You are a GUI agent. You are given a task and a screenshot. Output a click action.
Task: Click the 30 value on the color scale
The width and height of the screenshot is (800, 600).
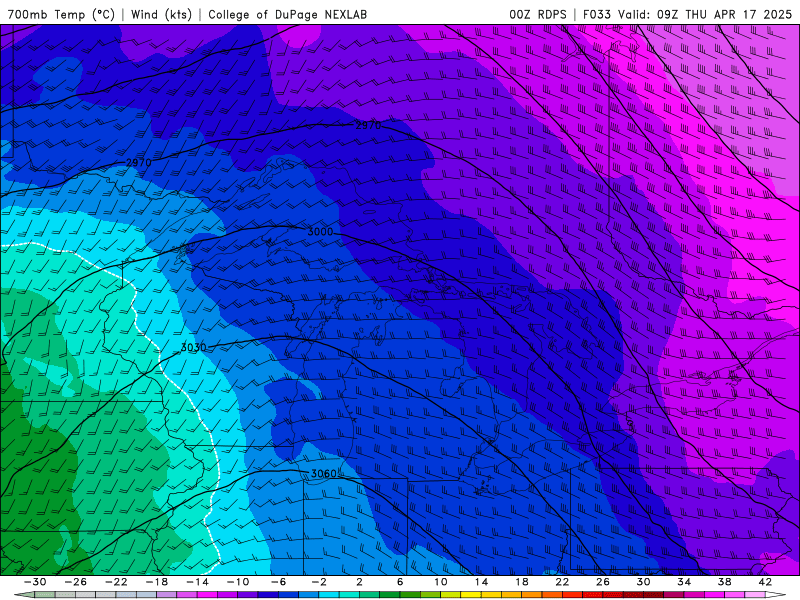643,582
